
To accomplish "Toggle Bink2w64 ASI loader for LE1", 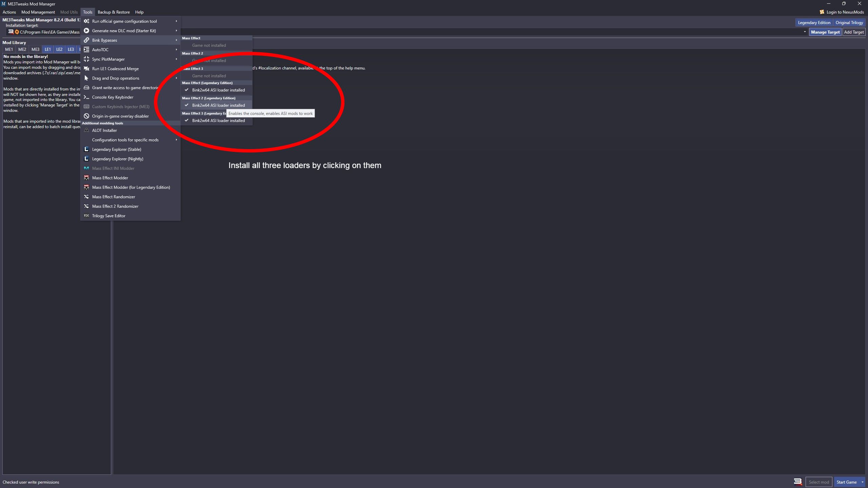I will point(218,90).
